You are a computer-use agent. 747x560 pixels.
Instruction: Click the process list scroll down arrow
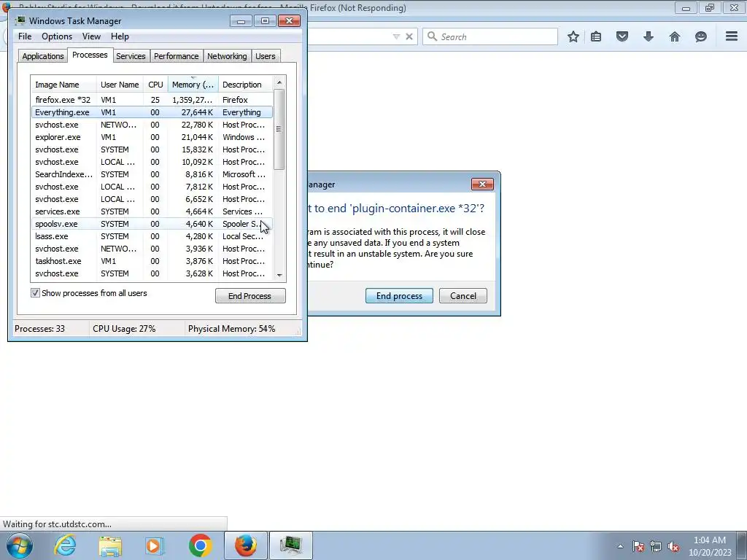(x=279, y=275)
